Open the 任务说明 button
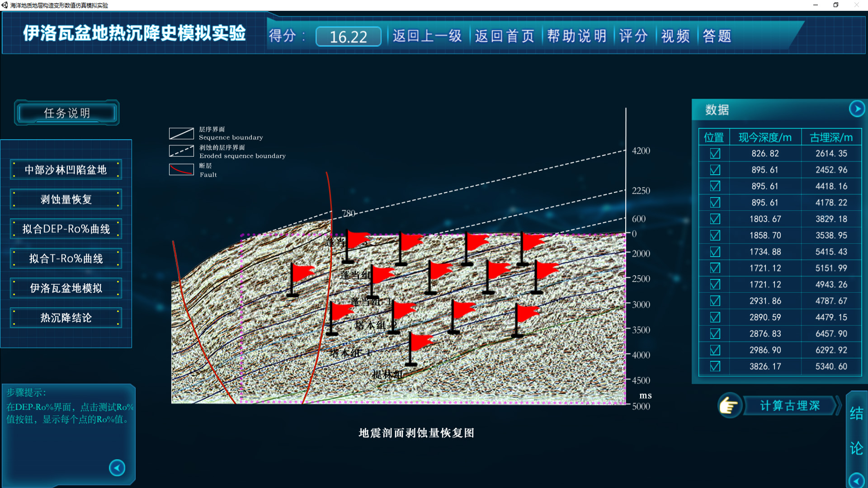This screenshot has height=488, width=868. tap(67, 113)
